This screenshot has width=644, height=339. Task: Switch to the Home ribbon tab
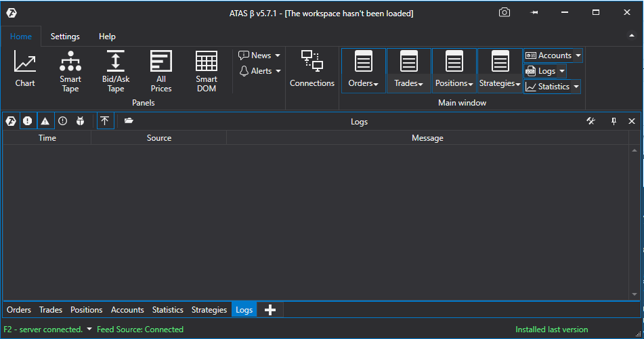tap(21, 37)
